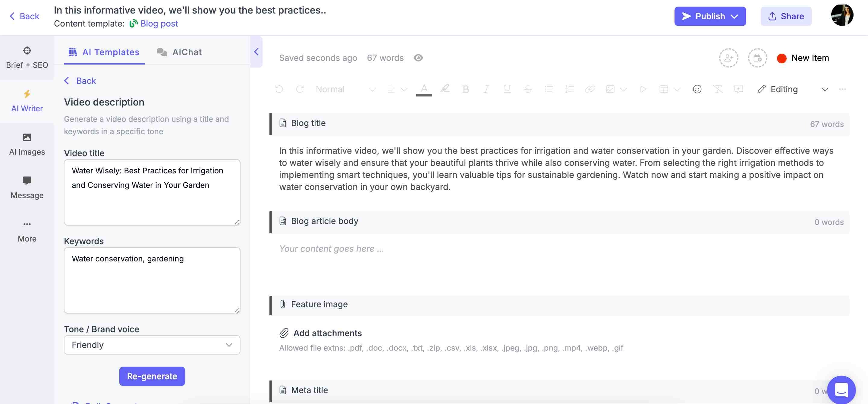Toggle italic text formatting
The image size is (868, 404).
[x=486, y=89]
